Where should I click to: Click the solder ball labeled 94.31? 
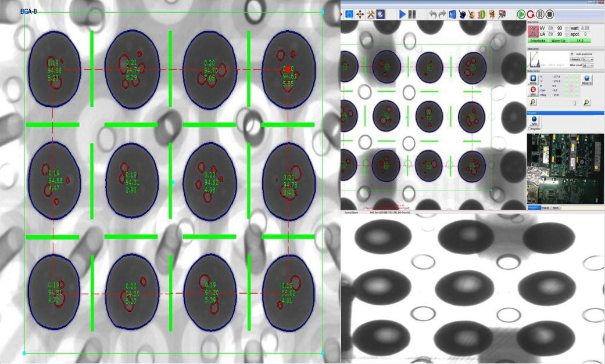click(x=131, y=181)
